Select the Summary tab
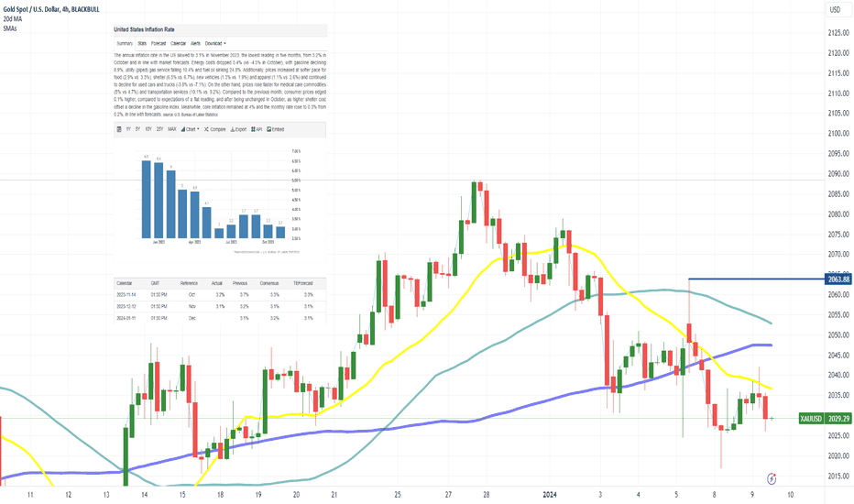 pyautogui.click(x=125, y=44)
